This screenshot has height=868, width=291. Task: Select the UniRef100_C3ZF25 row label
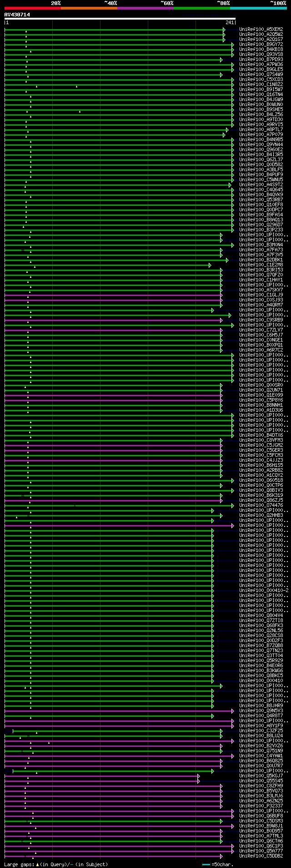tap(261, 730)
